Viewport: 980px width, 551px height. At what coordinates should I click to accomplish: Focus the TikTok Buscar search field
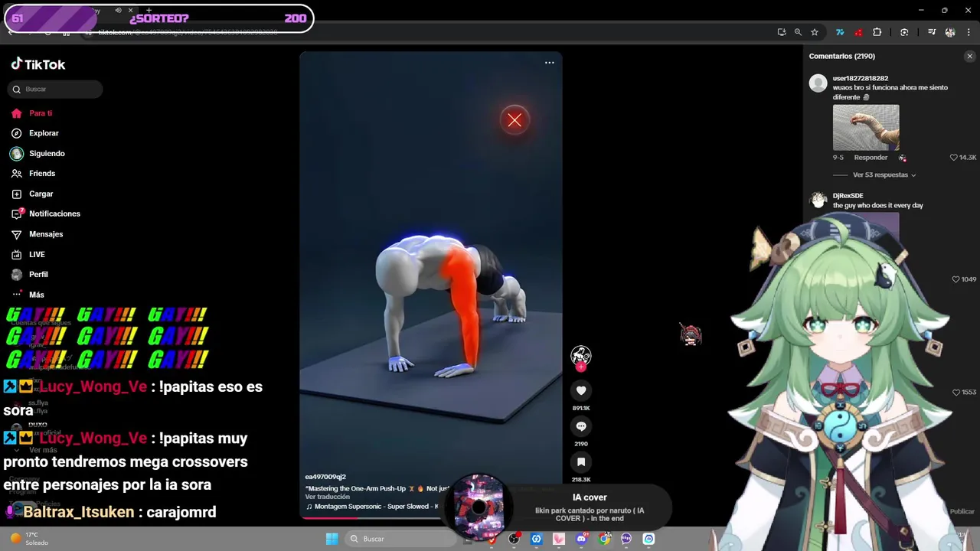click(55, 89)
